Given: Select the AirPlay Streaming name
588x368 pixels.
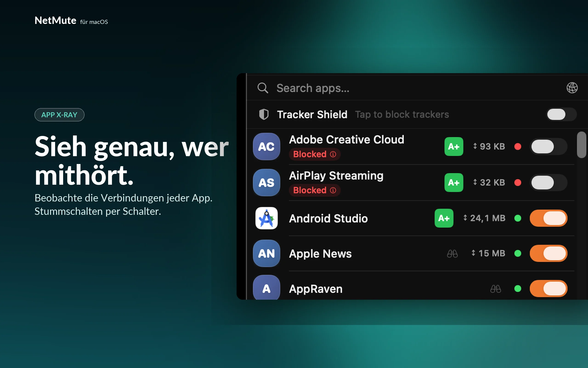Looking at the screenshot, I should click(336, 176).
